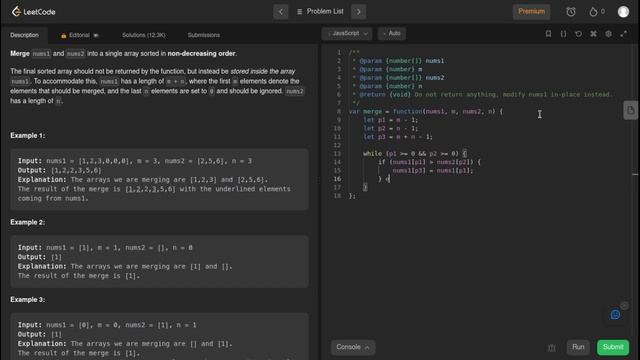Open the Submissions tab
This screenshot has height=360, width=640.
point(204,35)
